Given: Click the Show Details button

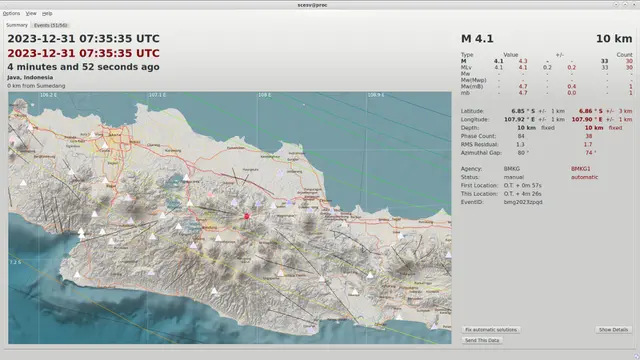Looking at the screenshot, I should [x=613, y=329].
